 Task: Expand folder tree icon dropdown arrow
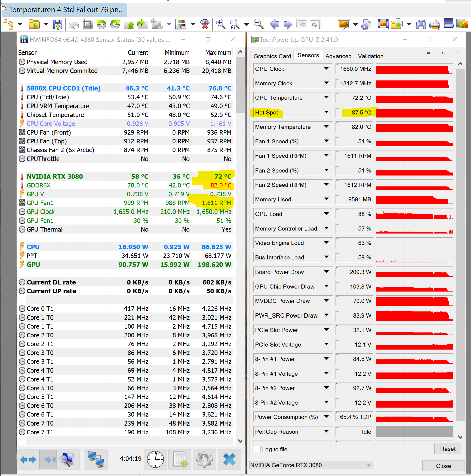tap(20, 25)
